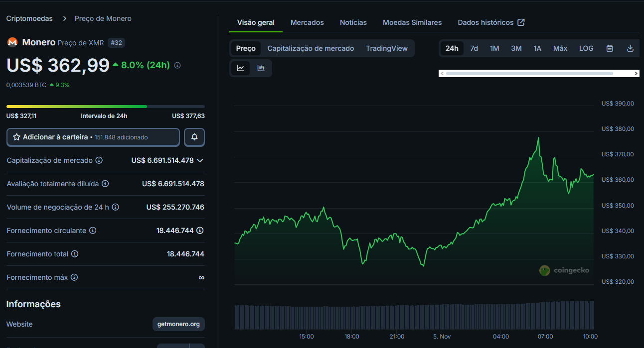
Task: Enable LOG scale on the chart
Action: 586,48
